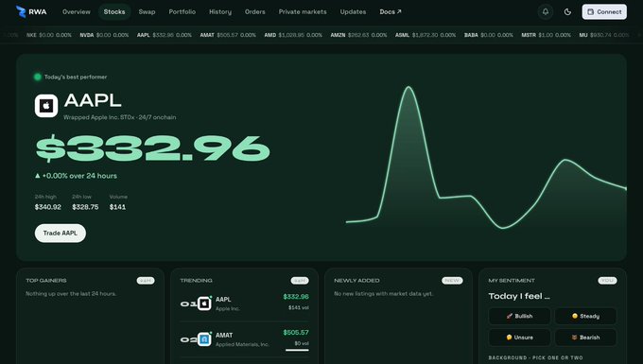Viewport: 643px width, 364px height.
Task: Click the Newly Added NEW badge
Action: coord(452,281)
